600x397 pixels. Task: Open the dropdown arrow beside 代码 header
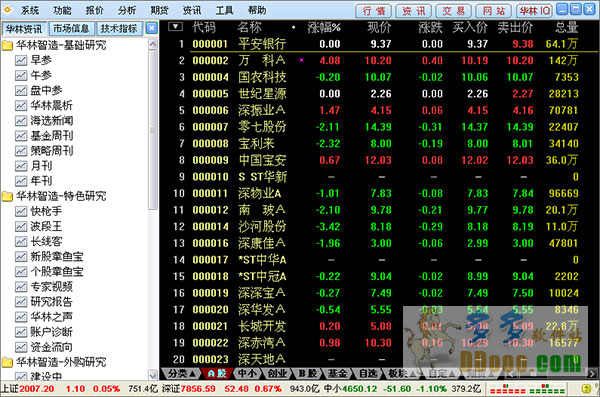[x=175, y=27]
